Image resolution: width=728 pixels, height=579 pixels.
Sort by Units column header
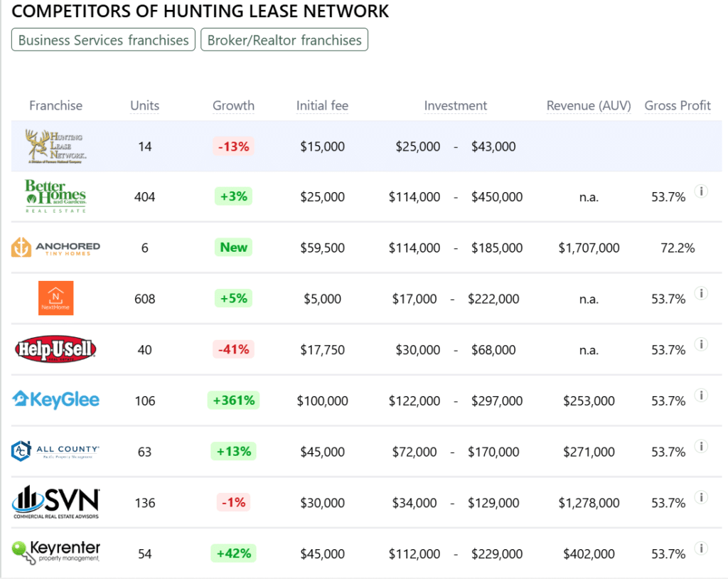pos(145,105)
